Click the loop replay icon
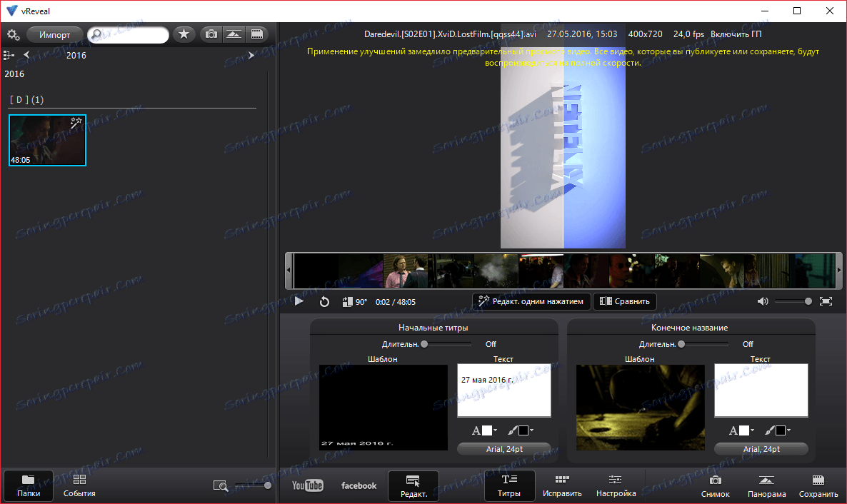Viewport: 847px width, 504px height. point(324,302)
